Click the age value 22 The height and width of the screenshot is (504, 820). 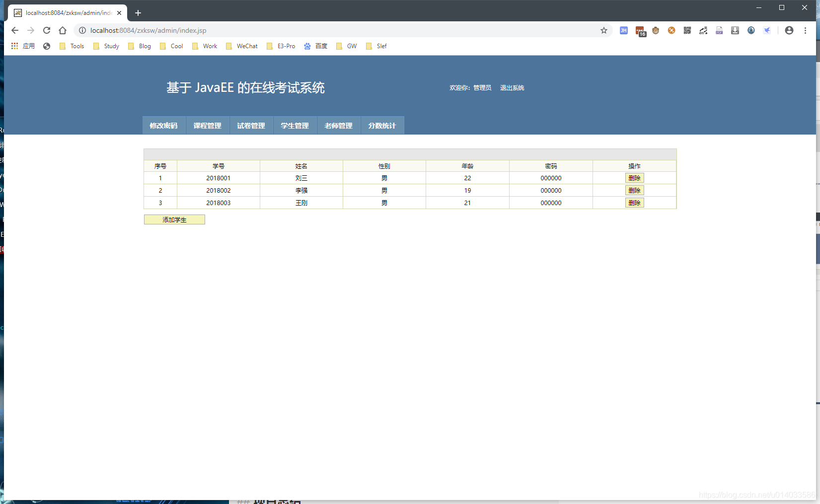point(467,178)
